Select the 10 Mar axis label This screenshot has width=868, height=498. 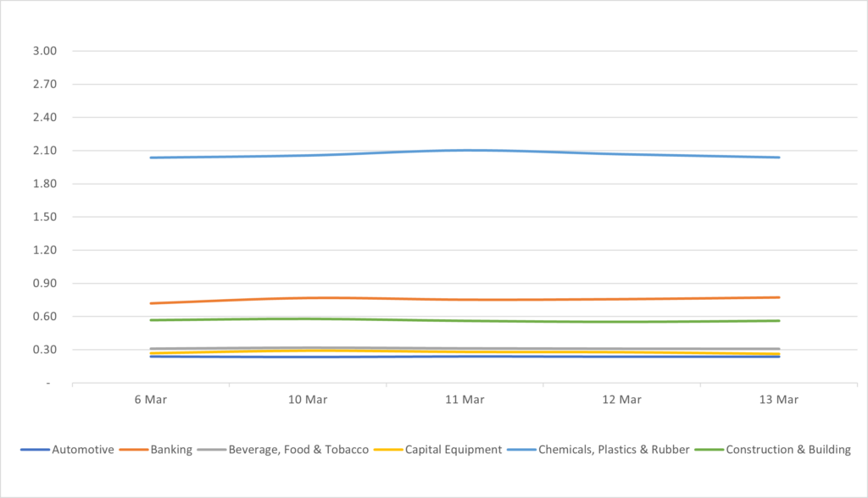pyautogui.click(x=308, y=399)
